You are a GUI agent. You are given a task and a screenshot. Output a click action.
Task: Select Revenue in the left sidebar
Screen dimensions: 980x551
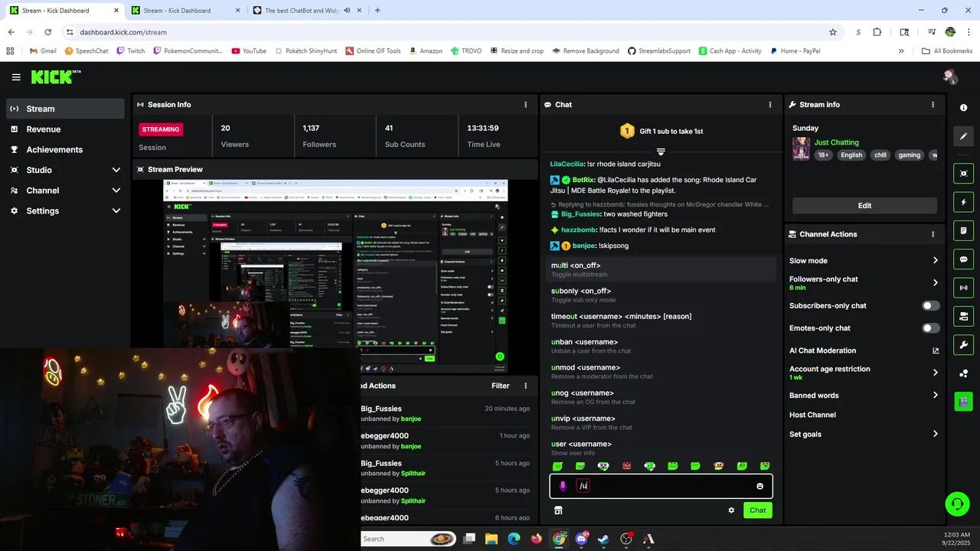tap(65, 129)
